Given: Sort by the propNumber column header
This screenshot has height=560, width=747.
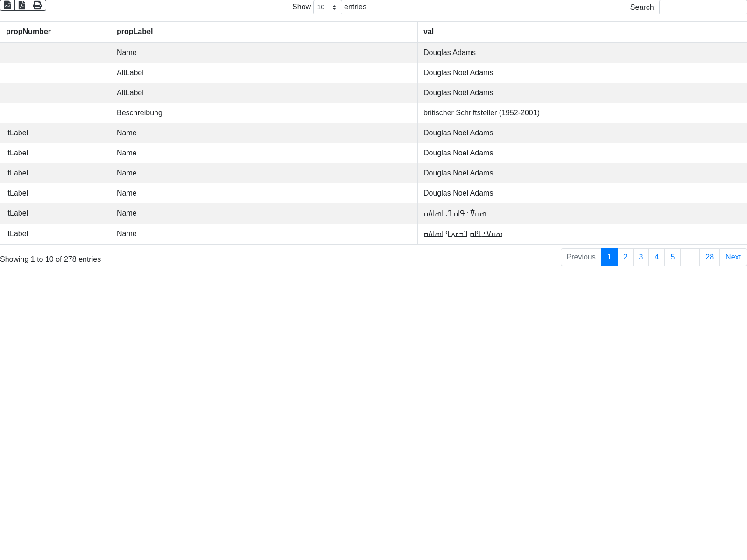Looking at the screenshot, I should (28, 32).
